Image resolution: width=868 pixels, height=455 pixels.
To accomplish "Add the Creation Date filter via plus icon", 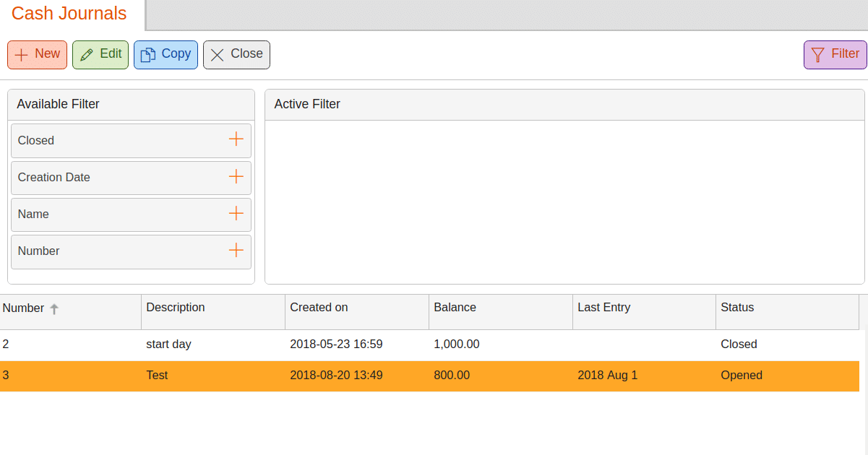I will (x=236, y=176).
